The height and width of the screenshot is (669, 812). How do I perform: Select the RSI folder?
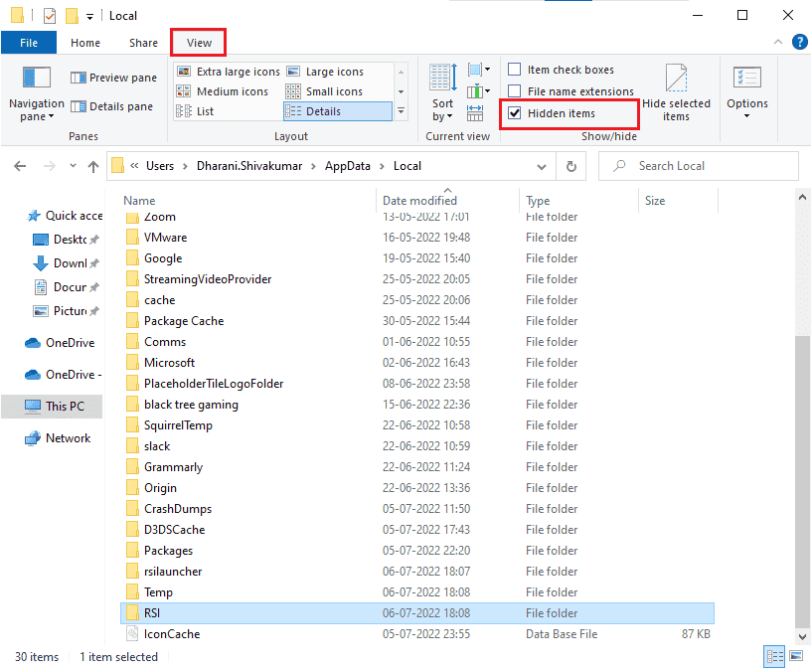[x=416, y=613]
